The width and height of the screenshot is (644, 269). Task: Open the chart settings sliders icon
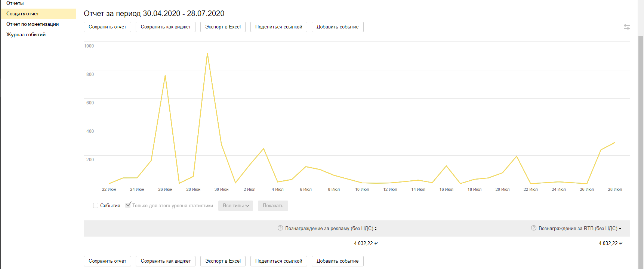coord(627,27)
